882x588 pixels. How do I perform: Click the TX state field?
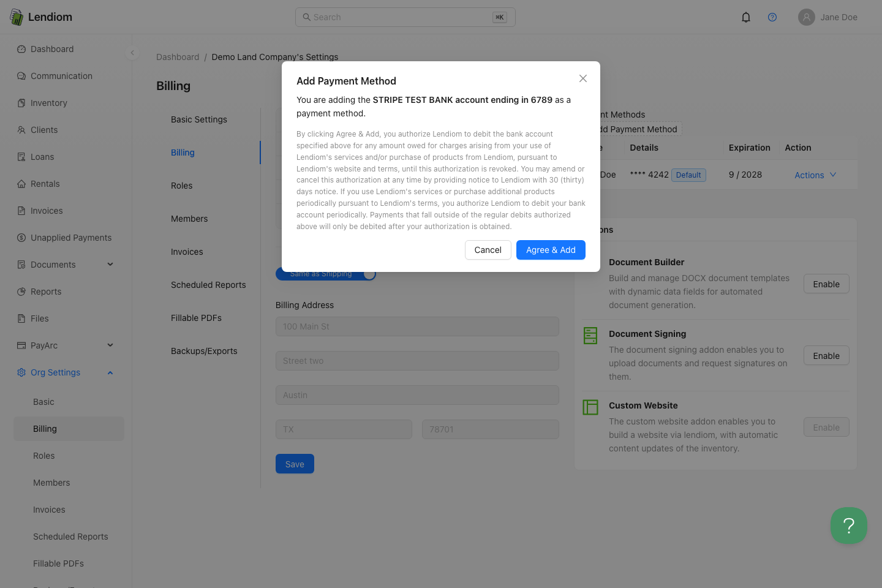point(344,429)
